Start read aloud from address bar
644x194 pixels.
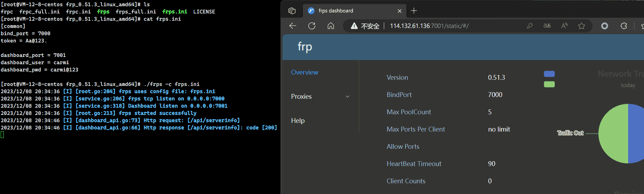[565, 26]
